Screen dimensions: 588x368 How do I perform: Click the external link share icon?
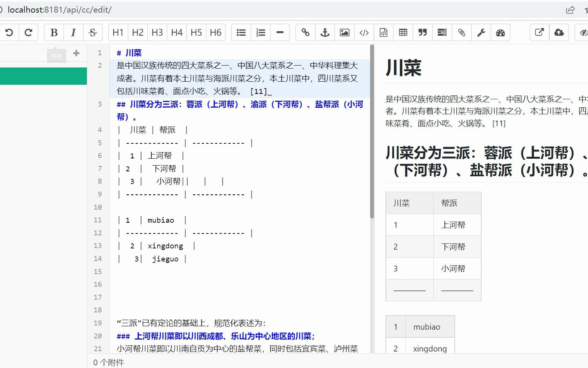tap(539, 33)
